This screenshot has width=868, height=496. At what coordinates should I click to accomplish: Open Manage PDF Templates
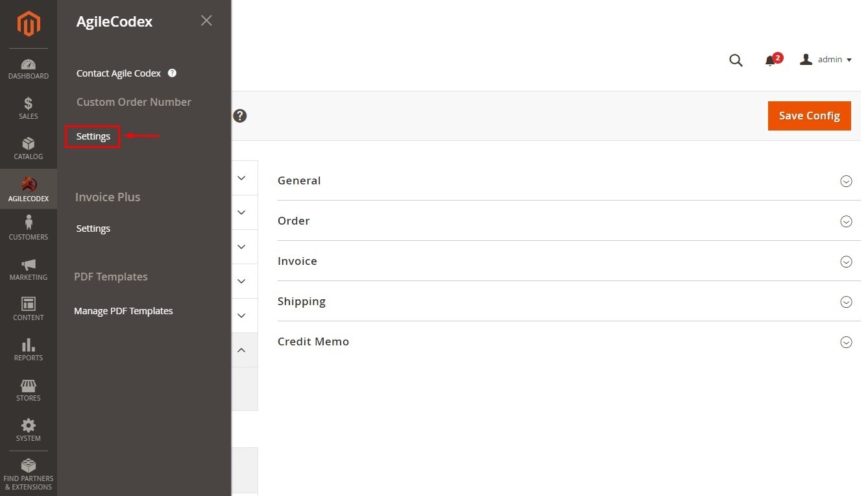point(123,311)
